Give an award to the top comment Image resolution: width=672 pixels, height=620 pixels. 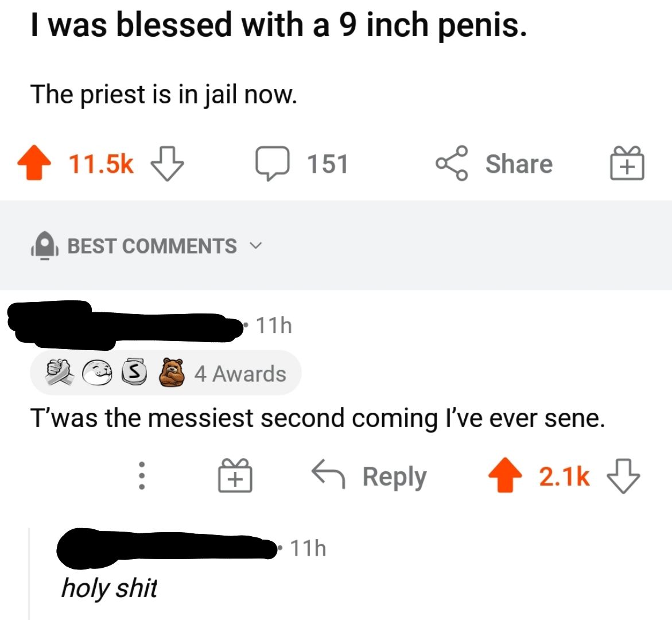tap(235, 476)
